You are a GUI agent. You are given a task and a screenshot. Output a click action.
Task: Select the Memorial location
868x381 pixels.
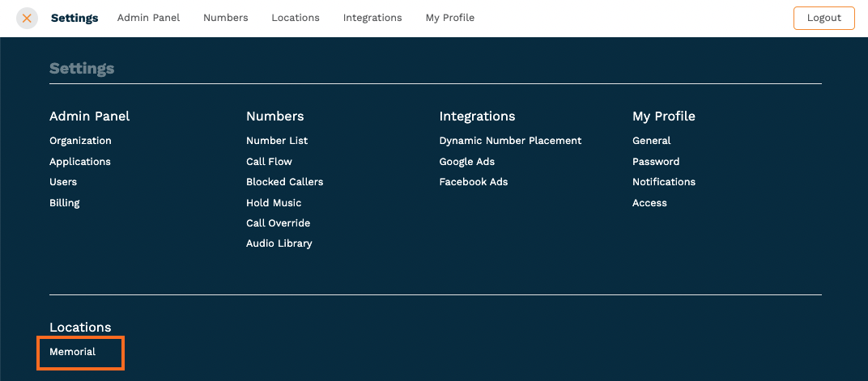pos(73,352)
